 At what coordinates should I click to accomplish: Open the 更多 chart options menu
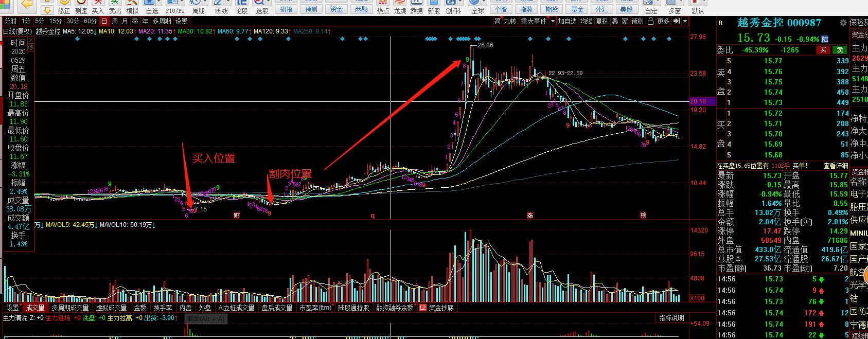coord(664,21)
